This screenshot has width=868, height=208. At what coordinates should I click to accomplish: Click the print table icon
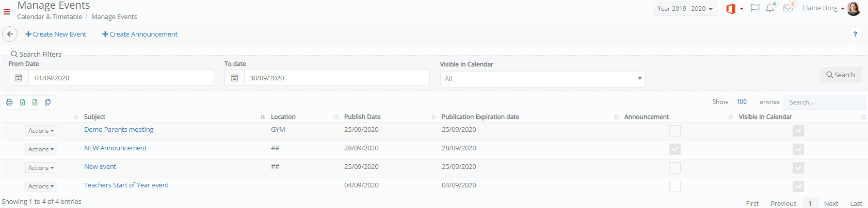[9, 102]
